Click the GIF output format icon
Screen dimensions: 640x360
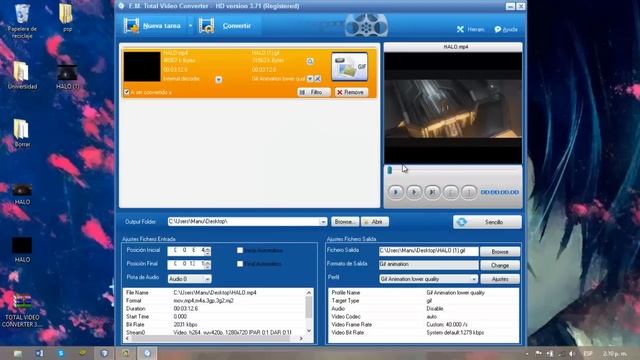(x=349, y=67)
